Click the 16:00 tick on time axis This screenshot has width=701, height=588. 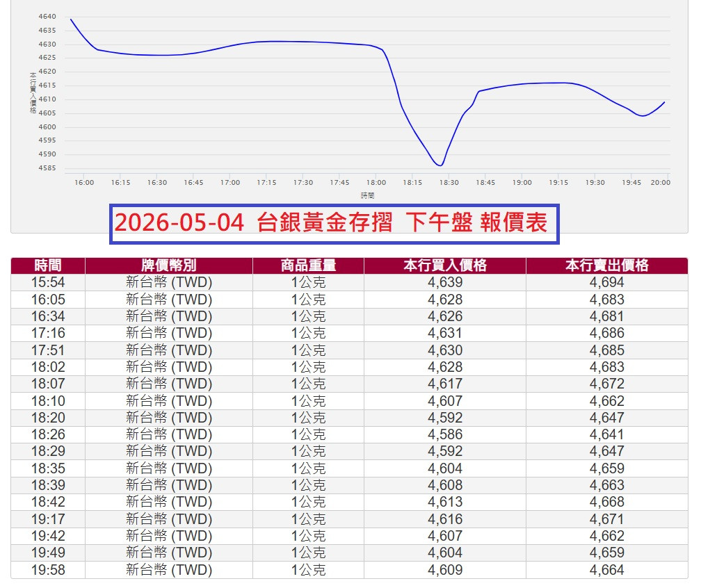(84, 182)
